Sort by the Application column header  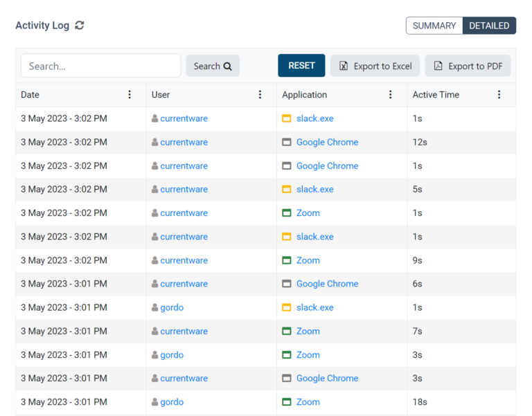coord(304,95)
